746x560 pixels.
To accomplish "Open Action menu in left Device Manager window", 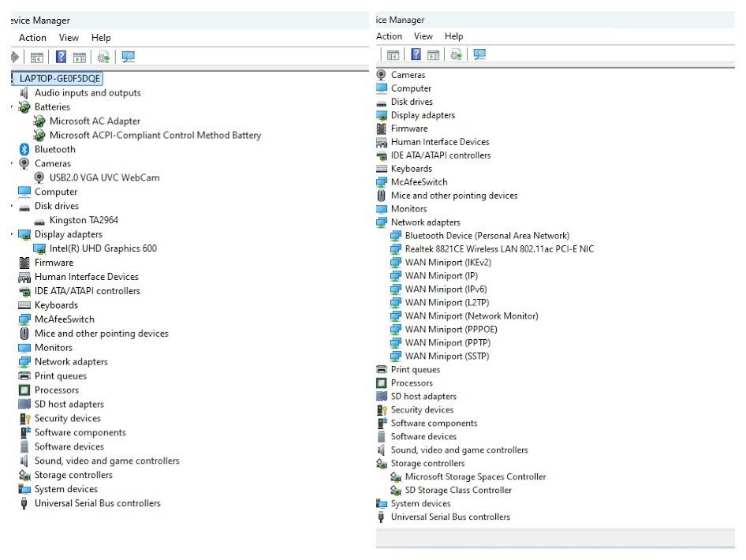I will point(32,38).
